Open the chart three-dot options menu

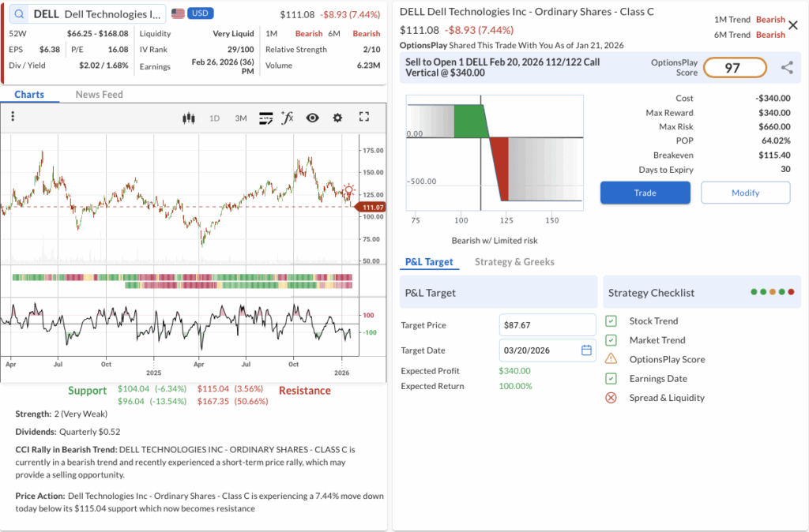pyautogui.click(x=13, y=117)
